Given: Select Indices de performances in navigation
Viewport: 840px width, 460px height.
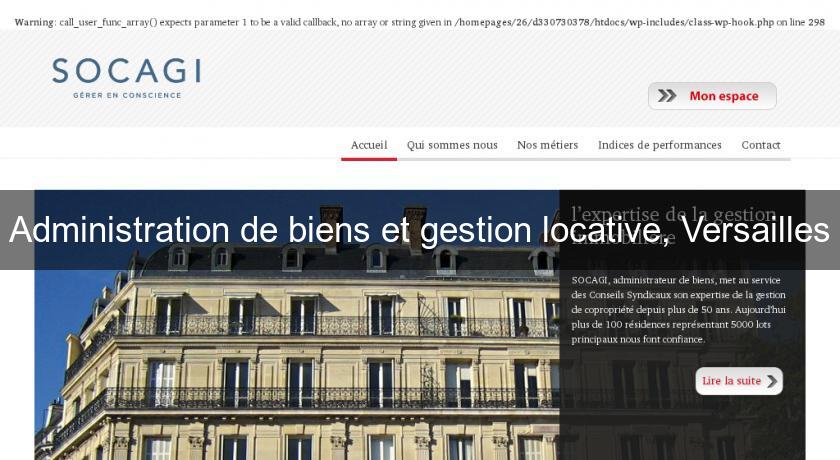Looking at the screenshot, I should (659, 145).
